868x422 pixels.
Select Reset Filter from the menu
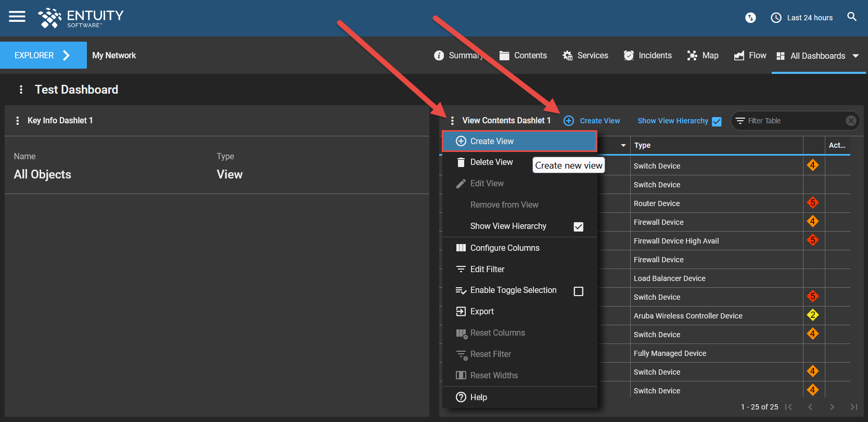tap(519, 354)
